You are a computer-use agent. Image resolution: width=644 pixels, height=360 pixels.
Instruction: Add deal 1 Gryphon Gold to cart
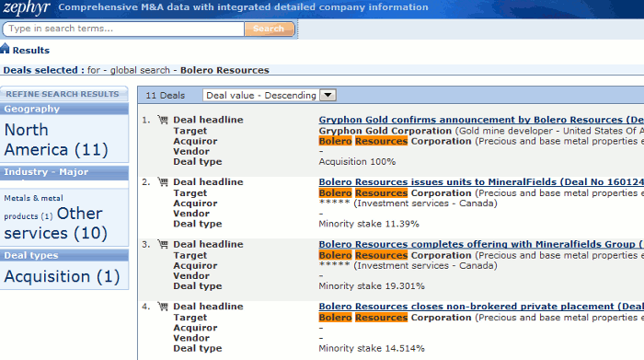[163, 120]
